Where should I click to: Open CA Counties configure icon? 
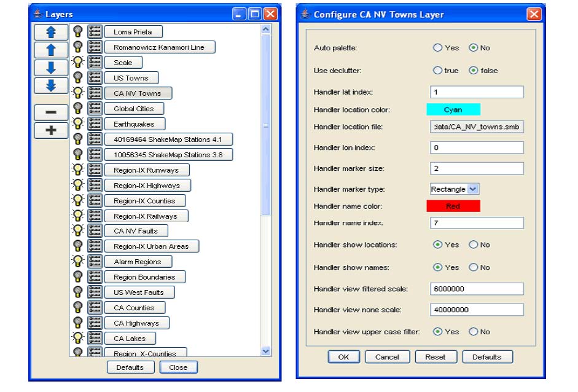coord(95,308)
